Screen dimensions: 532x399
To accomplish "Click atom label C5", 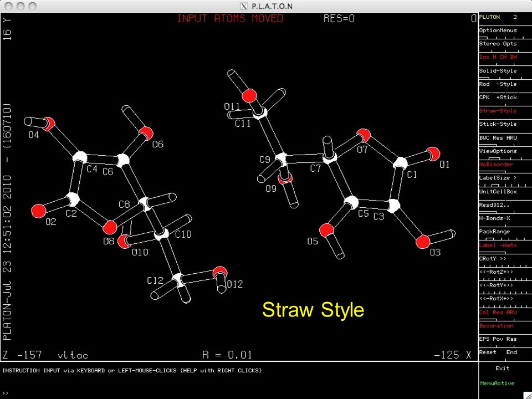I will tap(364, 213).
